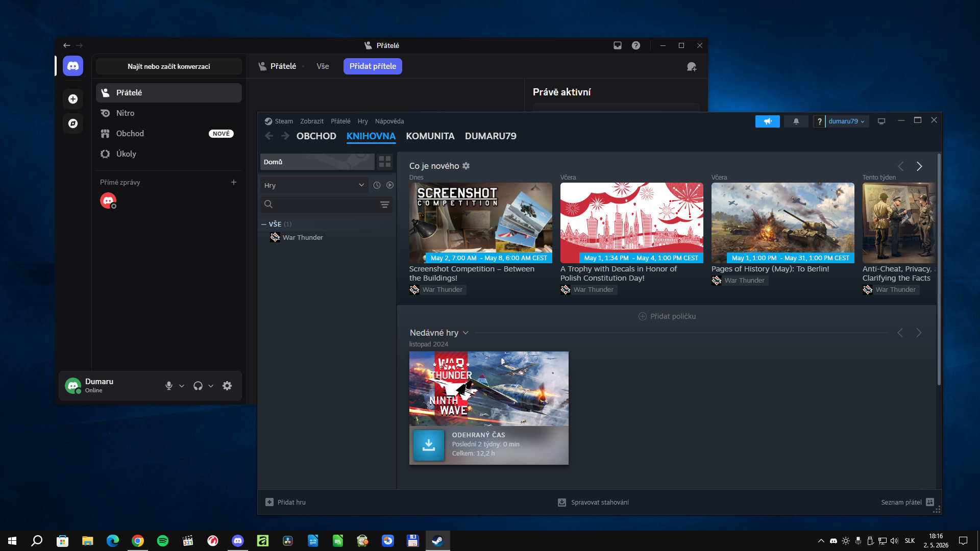The image size is (980, 551).
Task: Toggle Steam show ready-to-play games filter
Action: [x=390, y=185]
